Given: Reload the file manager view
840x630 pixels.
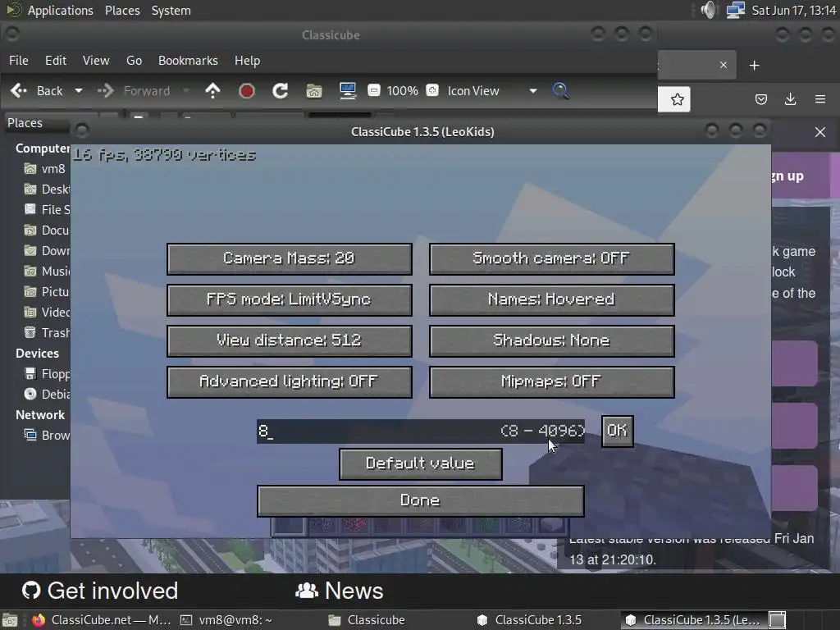Looking at the screenshot, I should pos(281,91).
